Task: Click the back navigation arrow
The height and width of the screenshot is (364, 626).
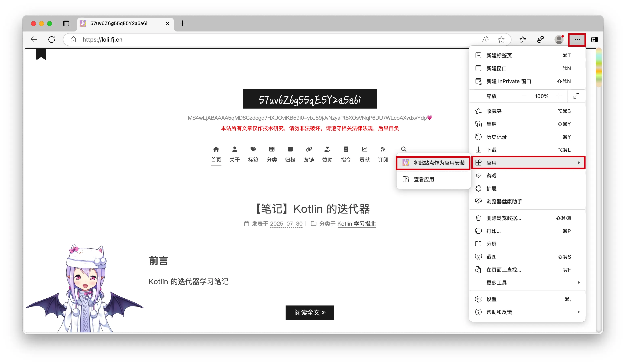Action: (34, 40)
